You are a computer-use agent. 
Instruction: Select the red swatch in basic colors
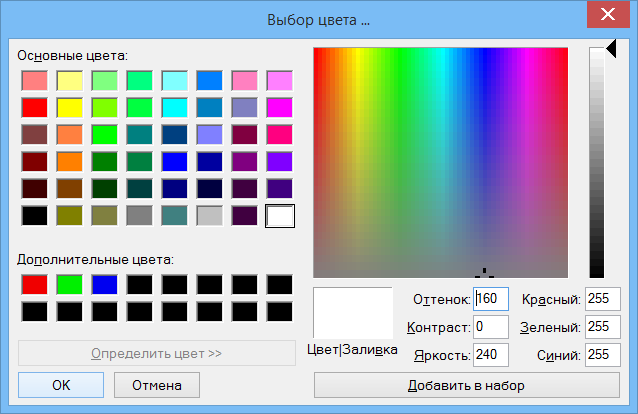35,107
